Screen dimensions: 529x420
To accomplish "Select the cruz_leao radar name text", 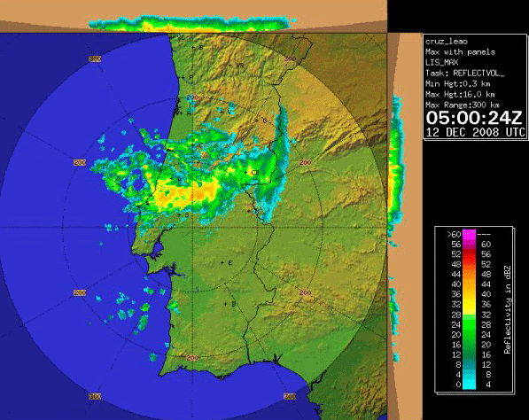I will tap(447, 42).
